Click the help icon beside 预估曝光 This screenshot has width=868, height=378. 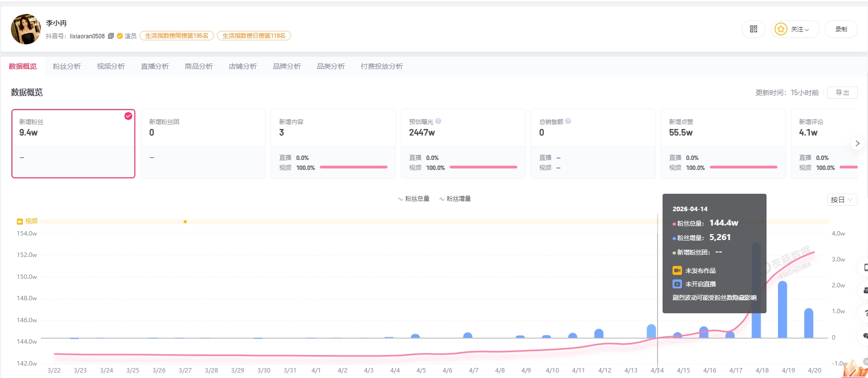[438, 121]
